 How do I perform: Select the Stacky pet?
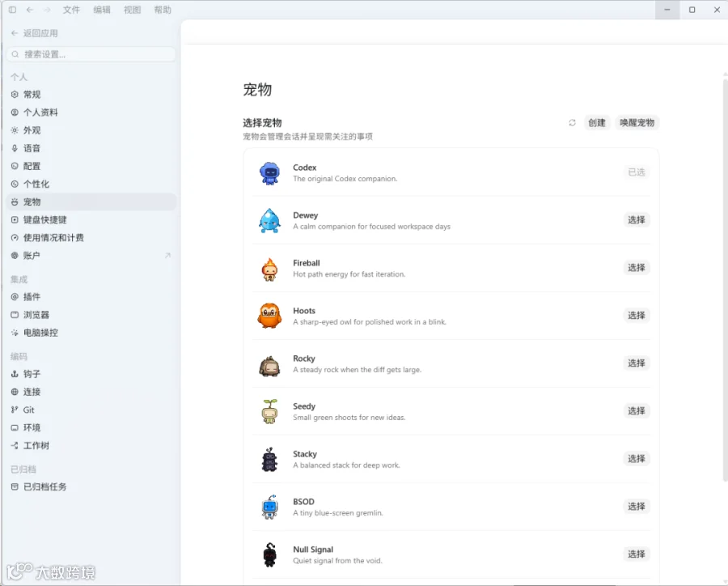tap(636, 459)
